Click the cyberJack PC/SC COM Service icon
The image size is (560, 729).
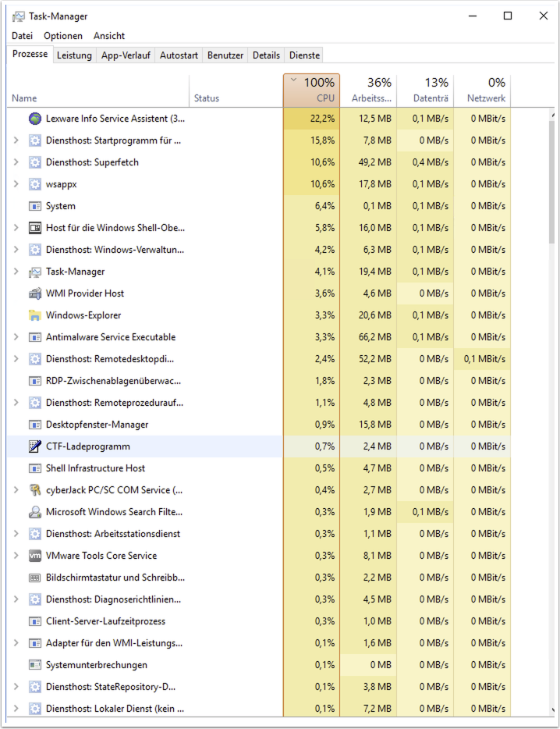34,490
